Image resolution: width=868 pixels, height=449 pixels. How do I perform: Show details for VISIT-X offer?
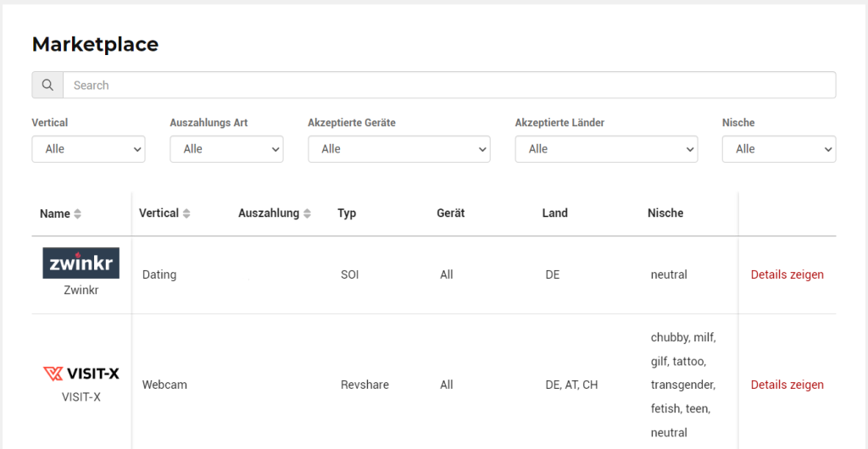[x=787, y=385]
